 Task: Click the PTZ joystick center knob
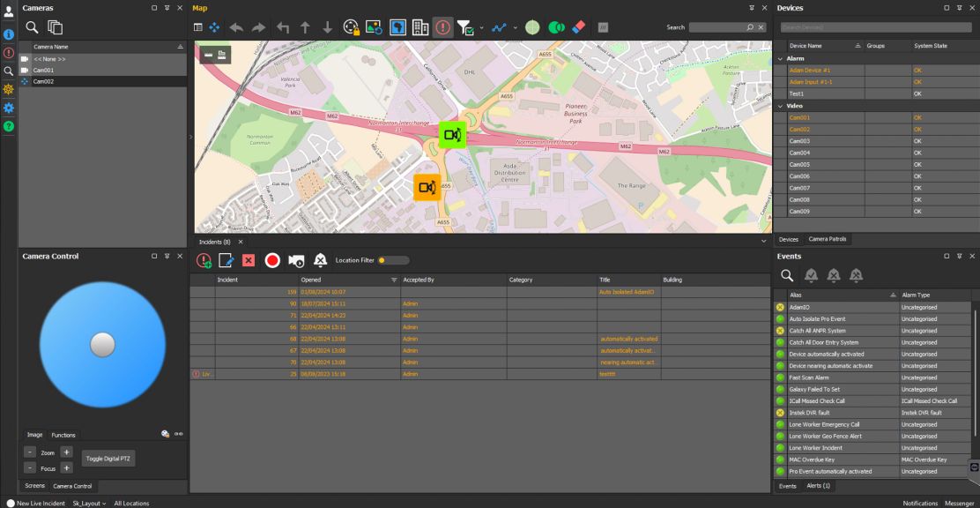(x=102, y=345)
